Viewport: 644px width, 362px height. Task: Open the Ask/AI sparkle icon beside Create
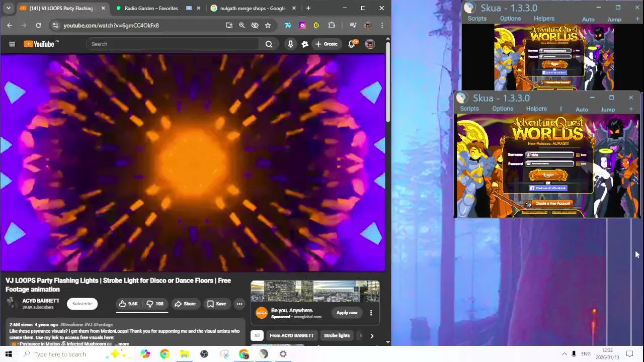304,44
